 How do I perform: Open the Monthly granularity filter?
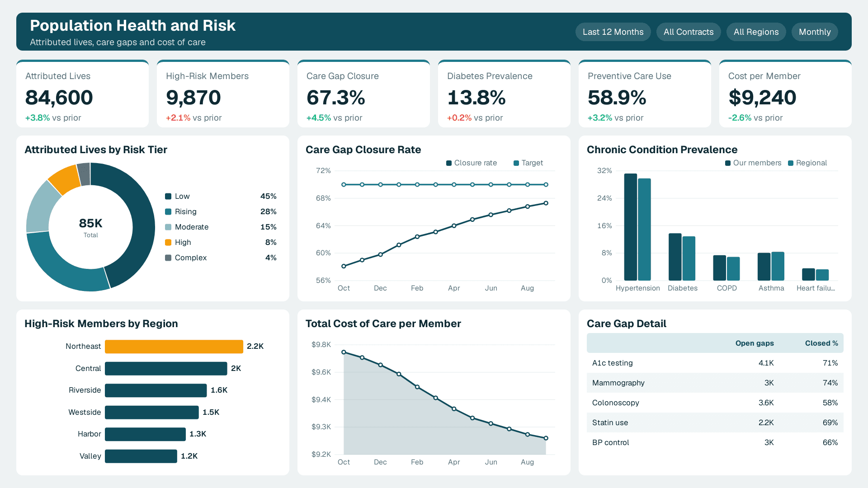(815, 32)
